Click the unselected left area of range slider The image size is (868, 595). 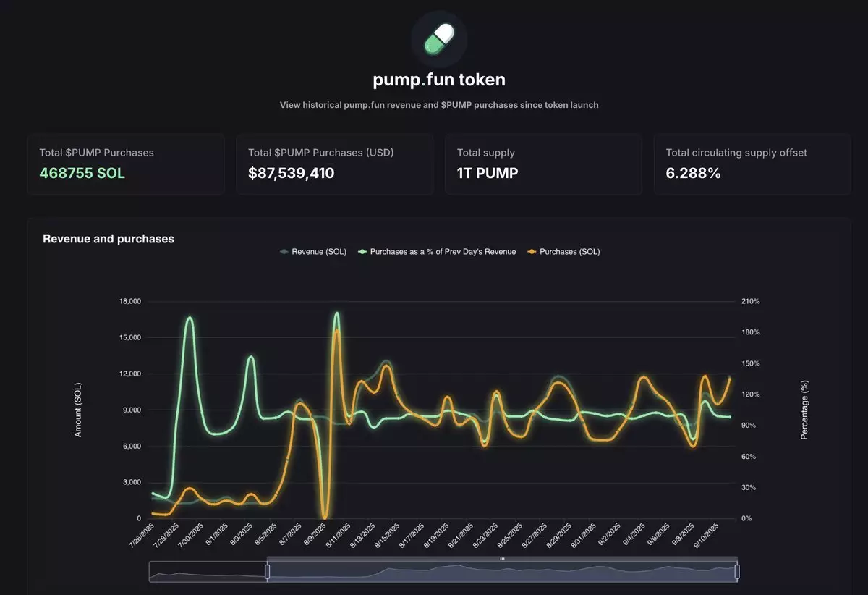click(208, 572)
